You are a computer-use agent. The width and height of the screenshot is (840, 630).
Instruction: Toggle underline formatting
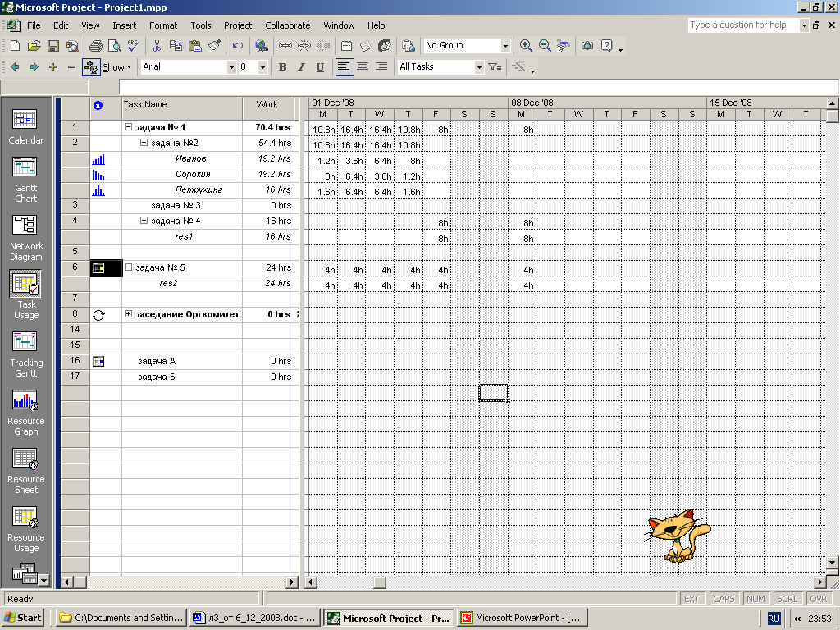(x=321, y=67)
